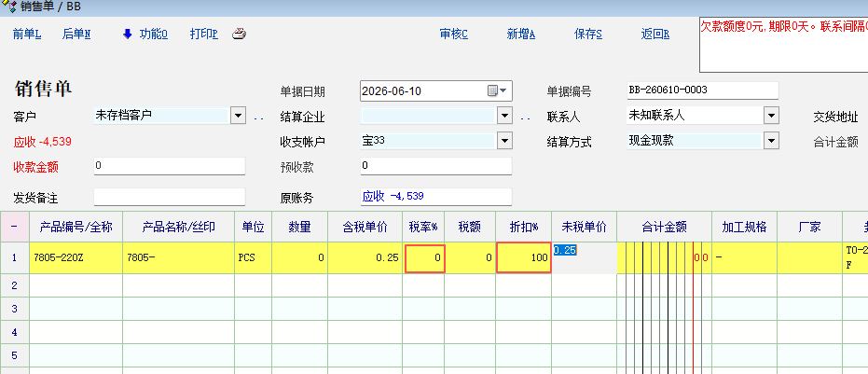
Task: Click the red 应收 -4,539 text
Action: click(43, 142)
